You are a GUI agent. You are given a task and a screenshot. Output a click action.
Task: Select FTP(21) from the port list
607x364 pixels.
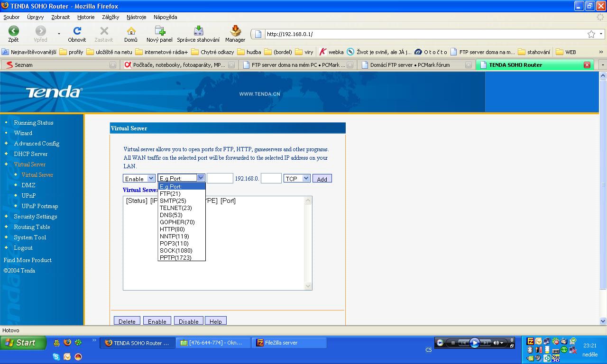182,193
